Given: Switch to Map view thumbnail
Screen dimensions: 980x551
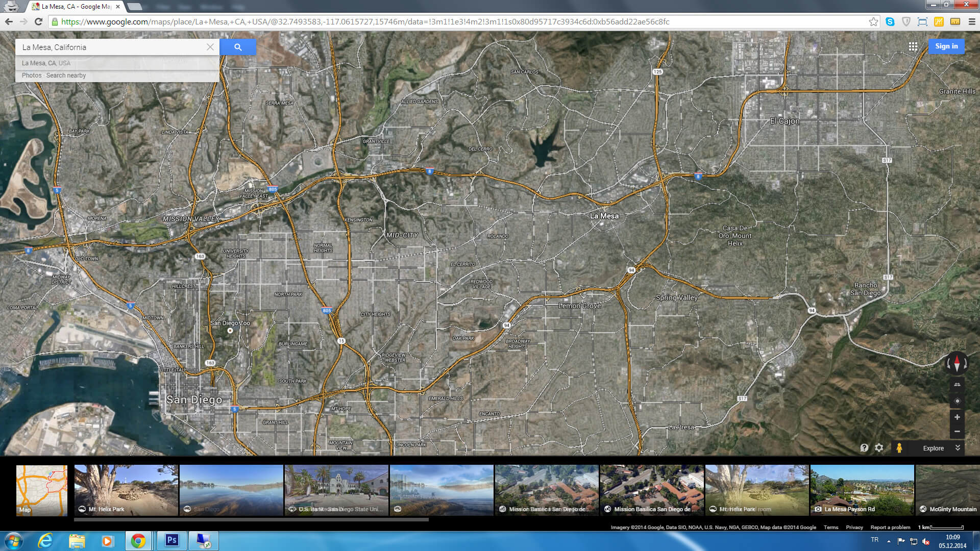Looking at the screenshot, I should pyautogui.click(x=42, y=490).
